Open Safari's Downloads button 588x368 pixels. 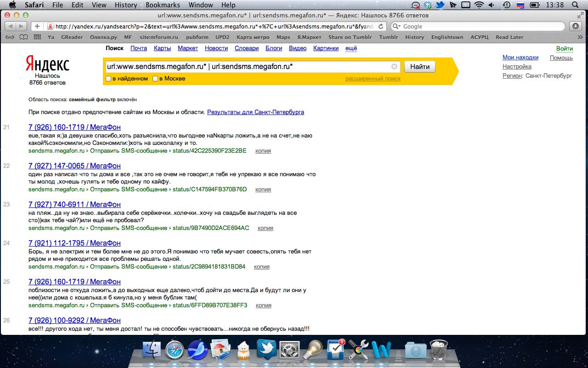576,26
